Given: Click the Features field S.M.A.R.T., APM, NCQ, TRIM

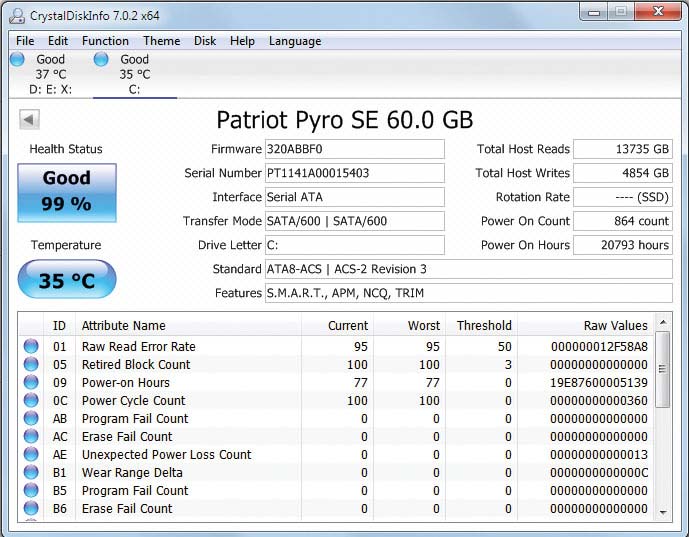Looking at the screenshot, I should (x=468, y=293).
